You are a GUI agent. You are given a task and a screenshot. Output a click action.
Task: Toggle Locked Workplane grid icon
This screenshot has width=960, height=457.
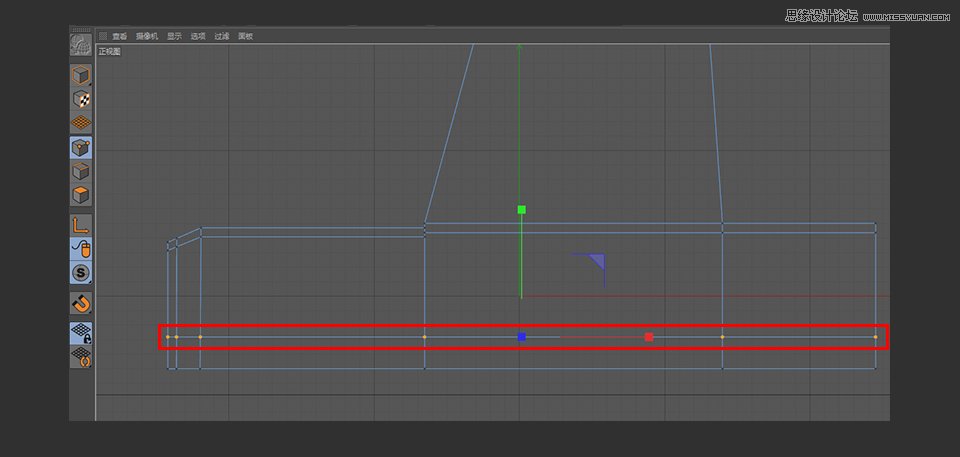(81, 333)
